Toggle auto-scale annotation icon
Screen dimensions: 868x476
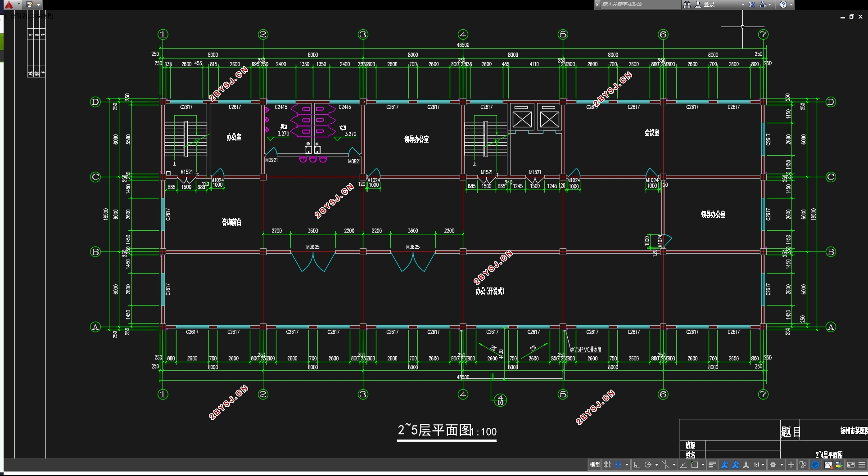point(735,465)
